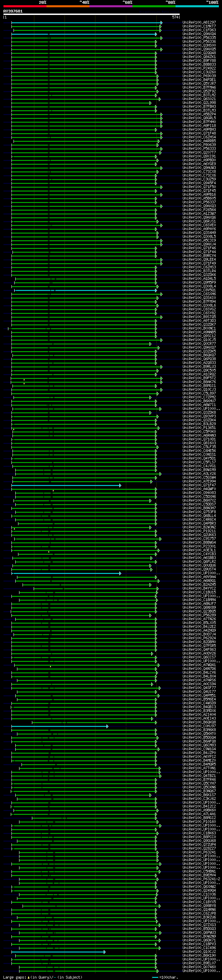This screenshot has height=980, width=222.
Task: Open hit UniRef100_A4RRB5 label
Action: pos(199,141)
